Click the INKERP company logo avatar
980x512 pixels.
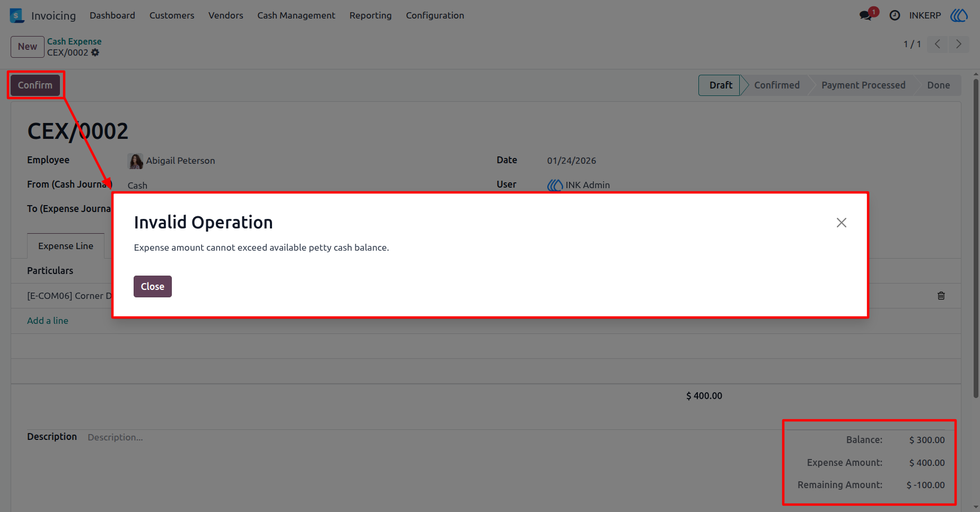tap(959, 15)
